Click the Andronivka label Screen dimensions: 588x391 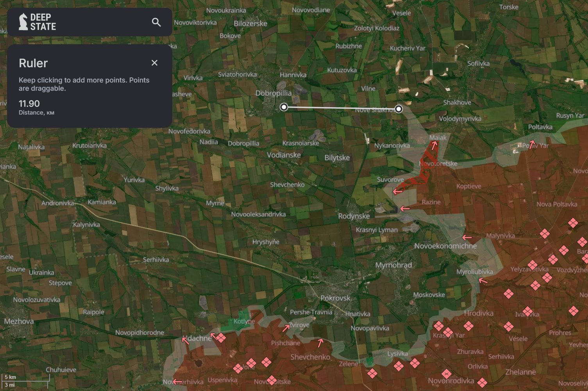click(x=58, y=203)
